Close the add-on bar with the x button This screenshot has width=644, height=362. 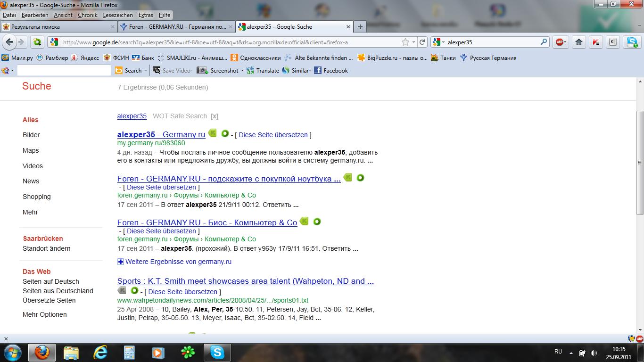6,338
